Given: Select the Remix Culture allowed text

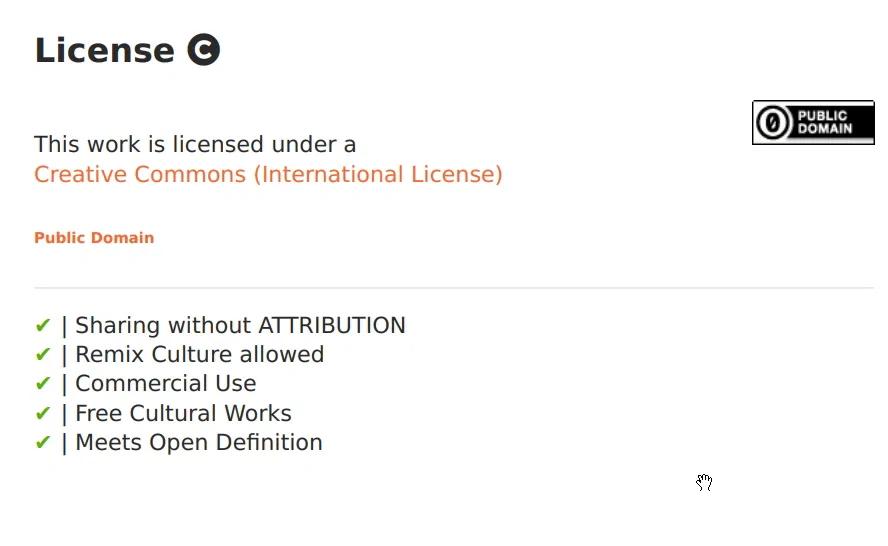Looking at the screenshot, I should (199, 354).
